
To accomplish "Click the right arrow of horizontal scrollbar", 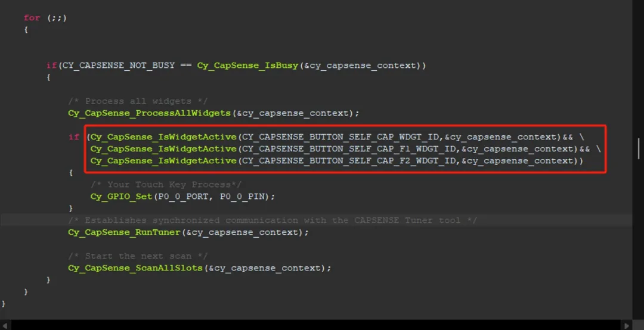I will (627, 326).
